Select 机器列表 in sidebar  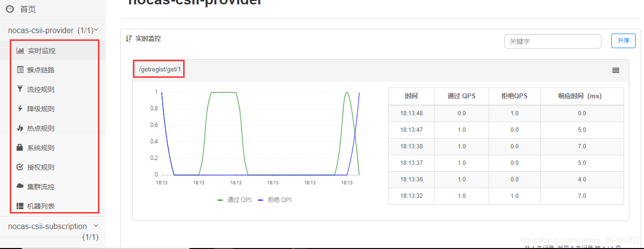pos(41,206)
